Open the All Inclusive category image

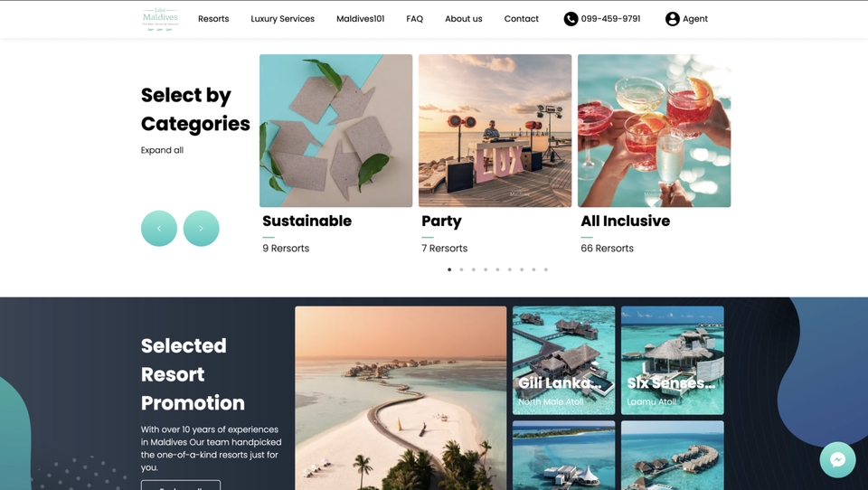[655, 131]
